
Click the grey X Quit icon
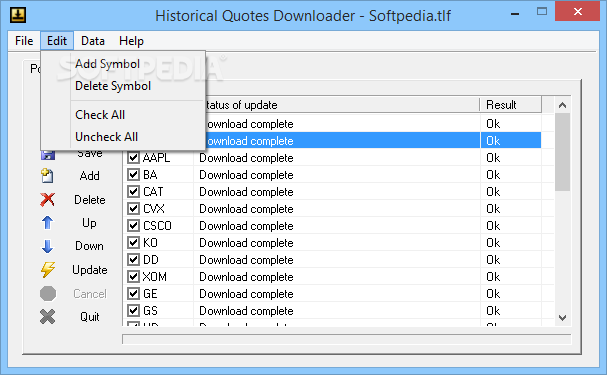click(x=47, y=317)
